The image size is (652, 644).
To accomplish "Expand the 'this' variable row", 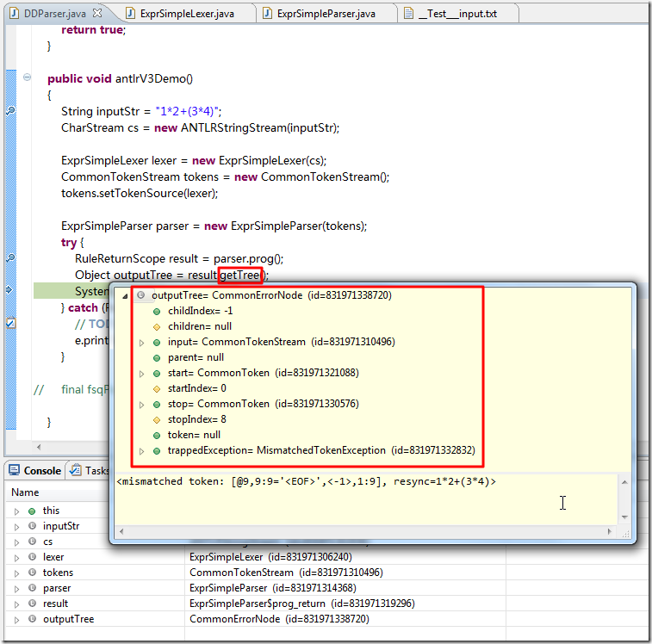I will click(16, 511).
